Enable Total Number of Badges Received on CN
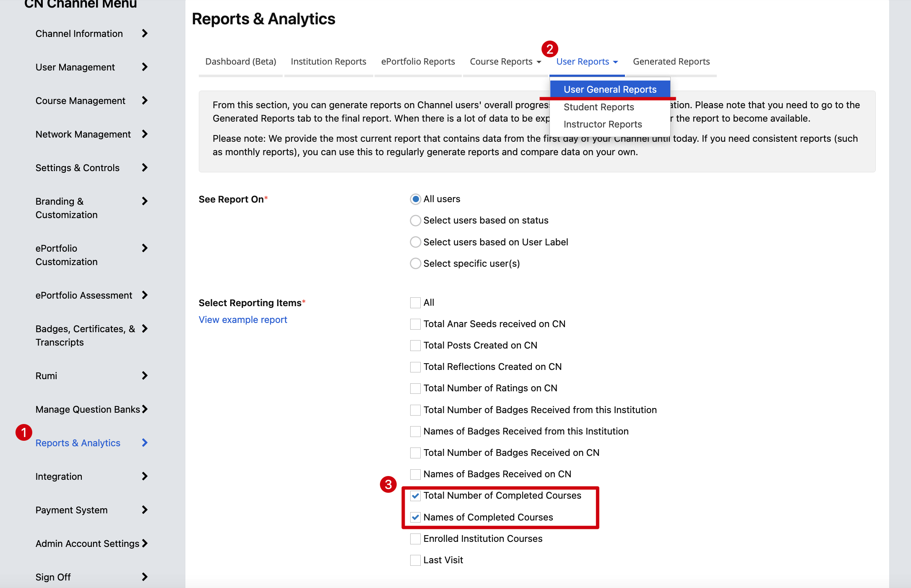Image resolution: width=911 pixels, height=588 pixels. (415, 453)
